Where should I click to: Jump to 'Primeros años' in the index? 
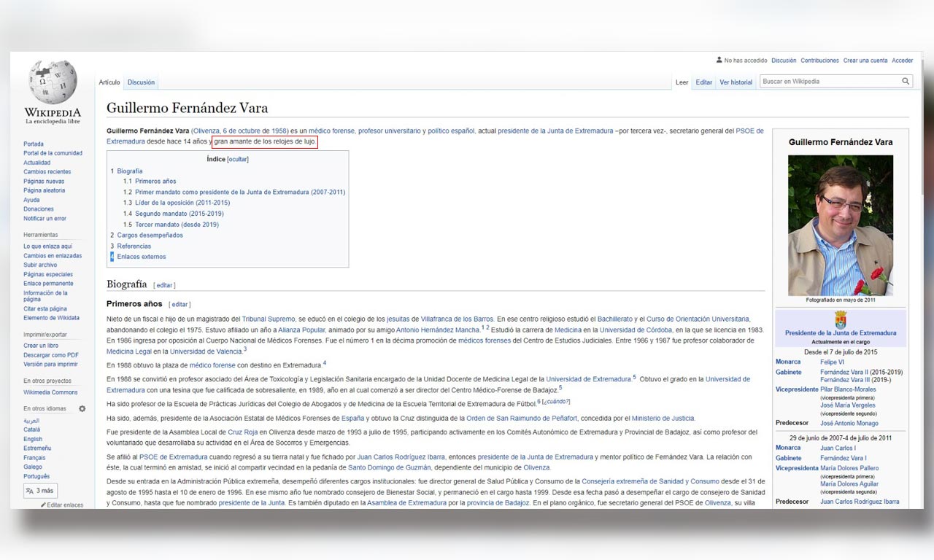[x=155, y=181]
